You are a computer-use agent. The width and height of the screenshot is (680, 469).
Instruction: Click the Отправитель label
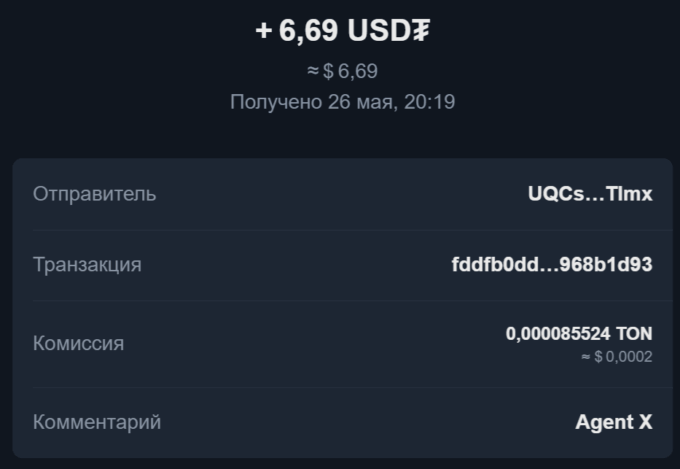point(95,194)
